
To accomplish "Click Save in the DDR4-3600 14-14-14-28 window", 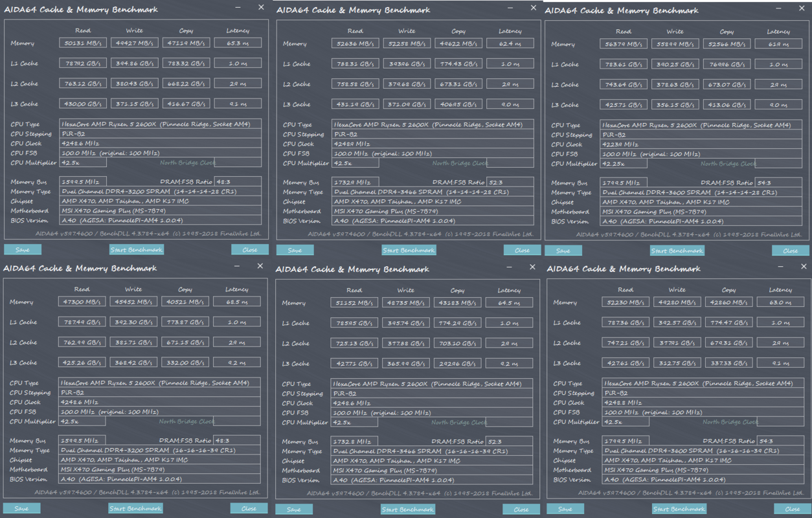I will point(563,251).
